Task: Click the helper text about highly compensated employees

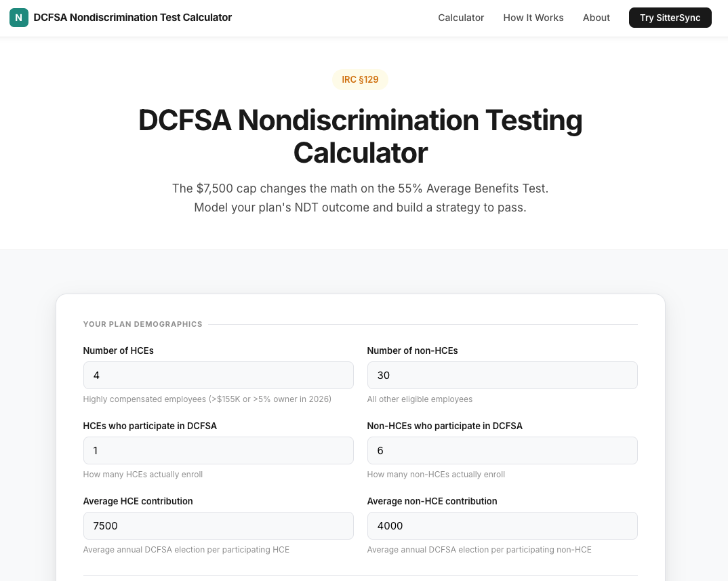Action: 207,399
